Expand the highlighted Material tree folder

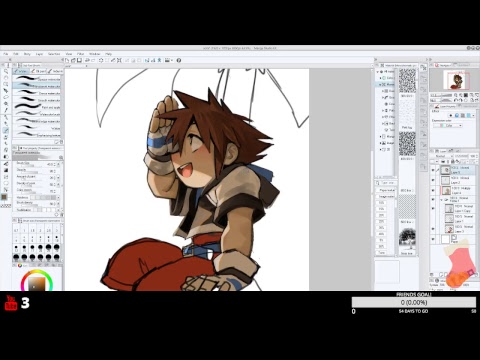[381, 84]
